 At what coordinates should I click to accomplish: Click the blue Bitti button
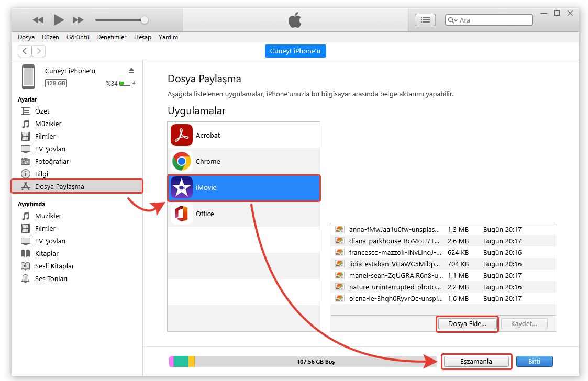point(534,361)
